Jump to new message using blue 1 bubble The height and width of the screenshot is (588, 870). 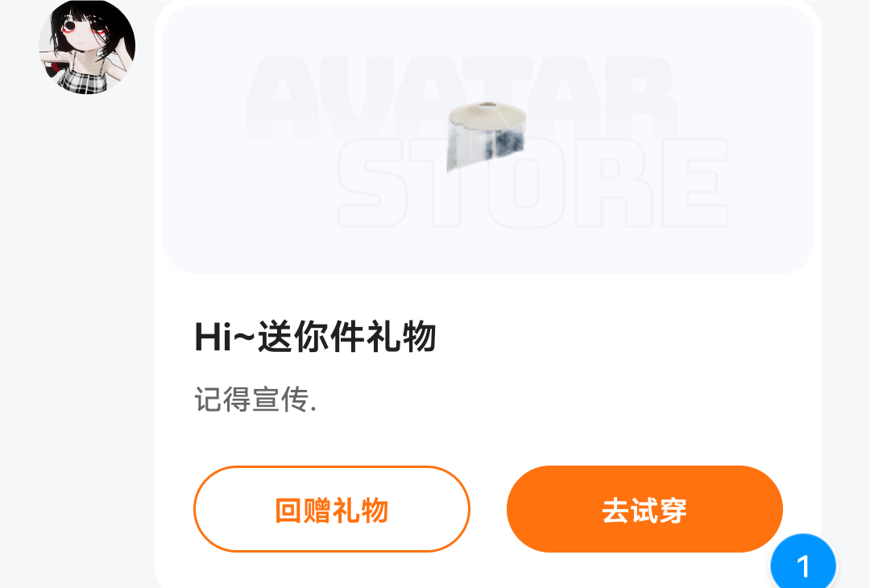[803, 563]
